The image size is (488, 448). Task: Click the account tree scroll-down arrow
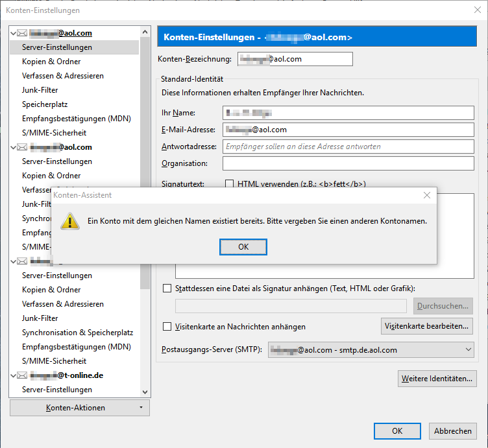pos(145,392)
